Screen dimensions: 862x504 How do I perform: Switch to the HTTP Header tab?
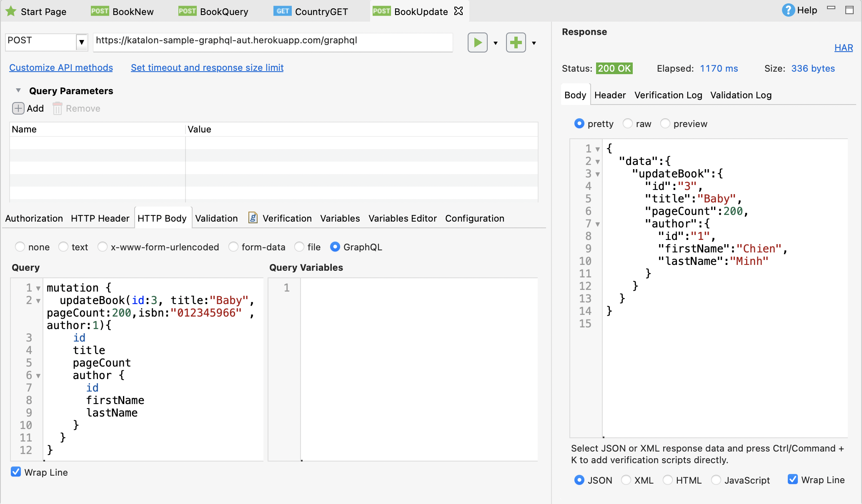point(100,218)
